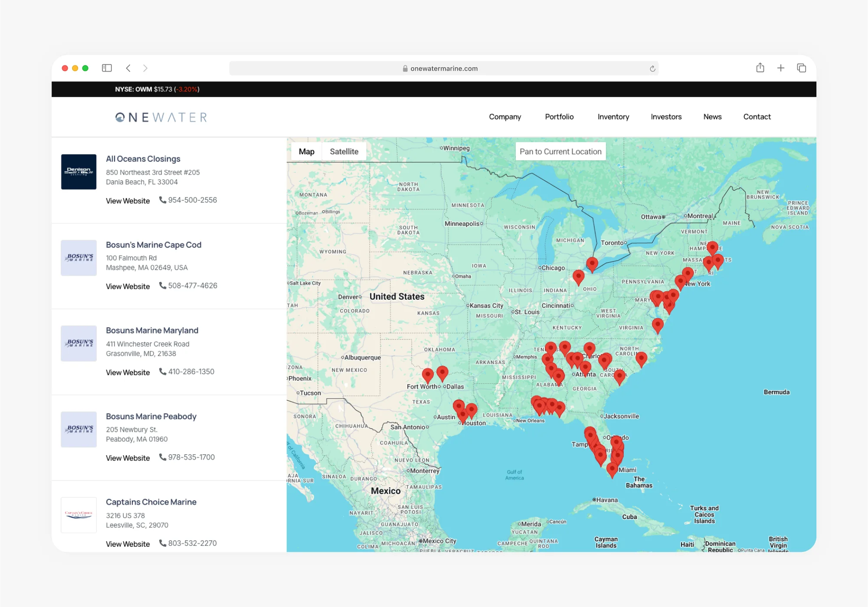Go back with the browser back arrow
This screenshot has width=868, height=607.
tap(128, 68)
